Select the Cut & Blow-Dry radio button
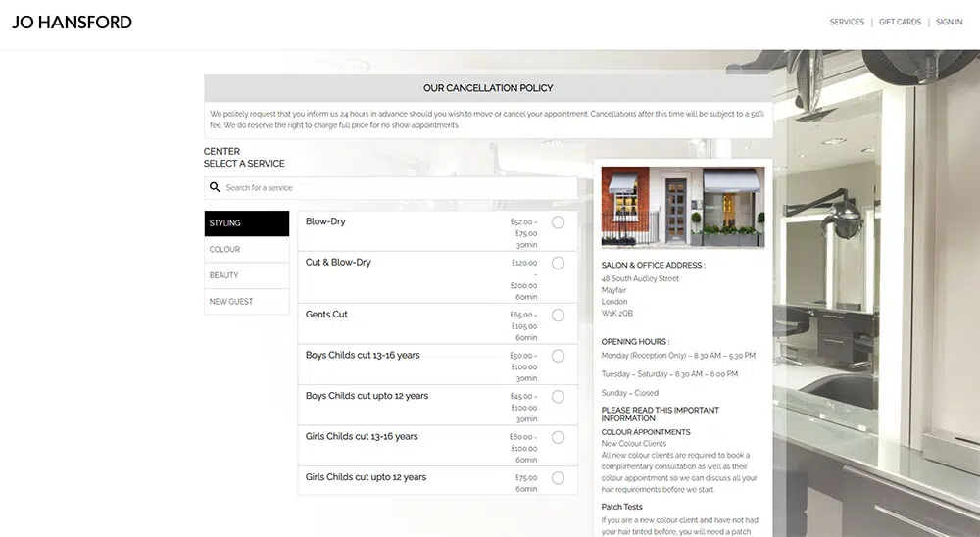 (x=558, y=263)
